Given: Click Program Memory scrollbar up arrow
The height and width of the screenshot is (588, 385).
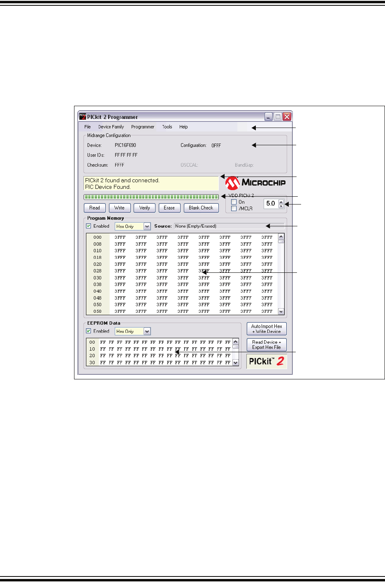Looking at the screenshot, I should (281, 237).
